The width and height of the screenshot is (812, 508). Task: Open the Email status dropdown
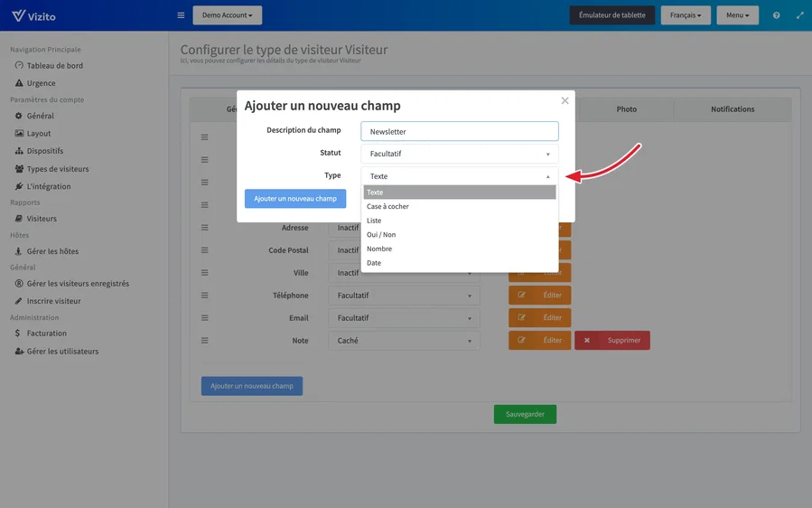[404, 318]
